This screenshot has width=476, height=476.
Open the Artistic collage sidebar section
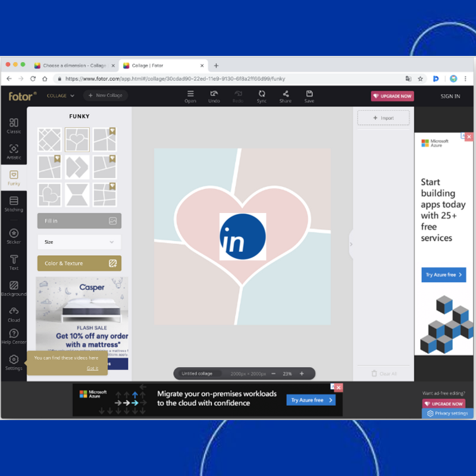pyautogui.click(x=14, y=152)
